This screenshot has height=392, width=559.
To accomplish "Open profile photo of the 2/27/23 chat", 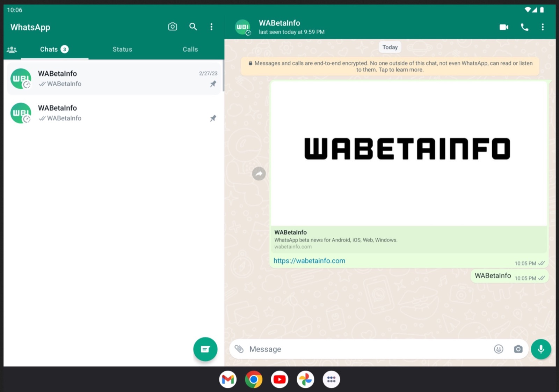I will [x=21, y=79].
